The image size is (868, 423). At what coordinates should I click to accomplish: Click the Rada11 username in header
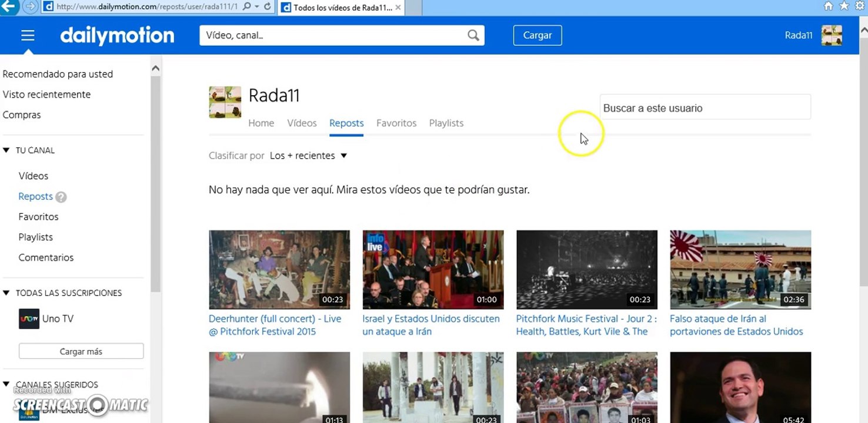(799, 35)
